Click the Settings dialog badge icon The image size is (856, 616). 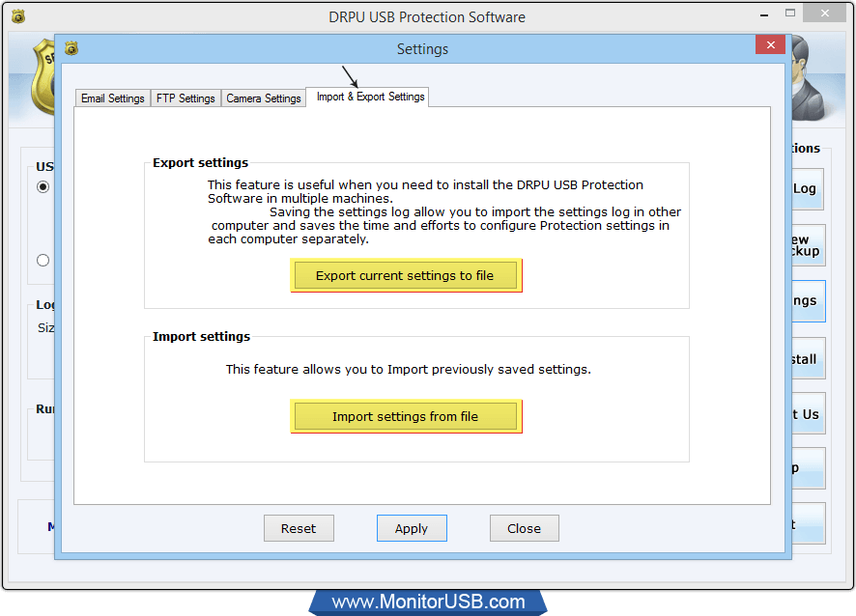coord(71,48)
